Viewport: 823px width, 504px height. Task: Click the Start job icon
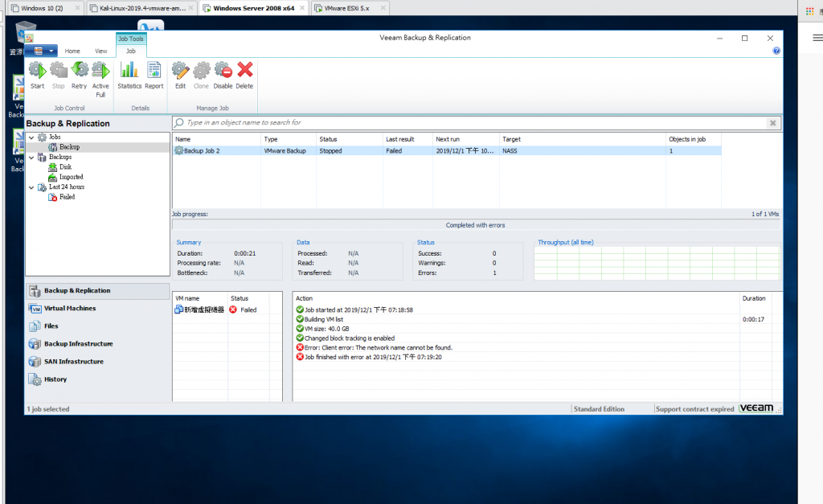pos(37,75)
